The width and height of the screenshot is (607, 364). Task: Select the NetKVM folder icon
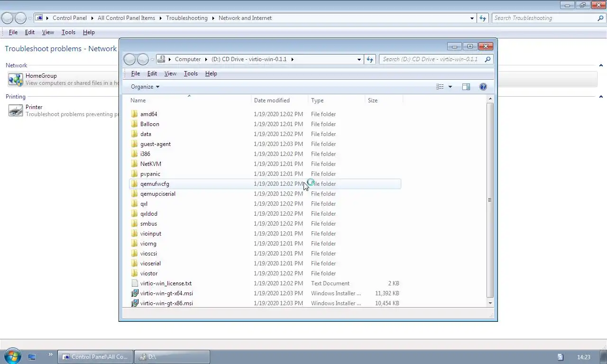[x=135, y=164]
